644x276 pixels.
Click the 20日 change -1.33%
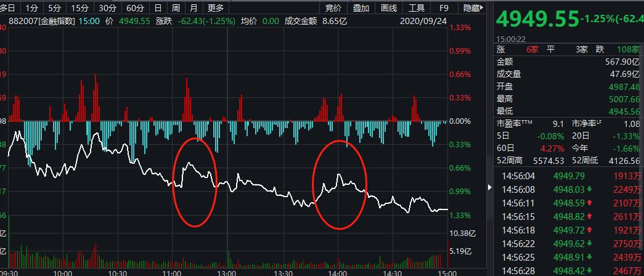(x=626, y=136)
